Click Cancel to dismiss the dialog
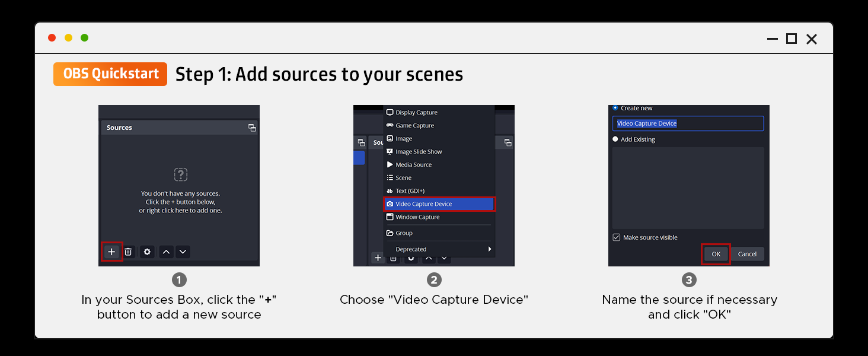The height and width of the screenshot is (356, 868). (748, 253)
